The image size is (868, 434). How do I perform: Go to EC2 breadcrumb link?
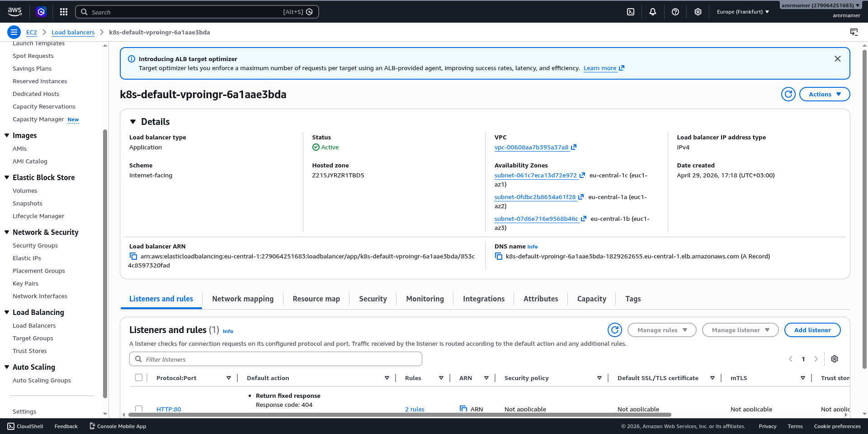32,32
